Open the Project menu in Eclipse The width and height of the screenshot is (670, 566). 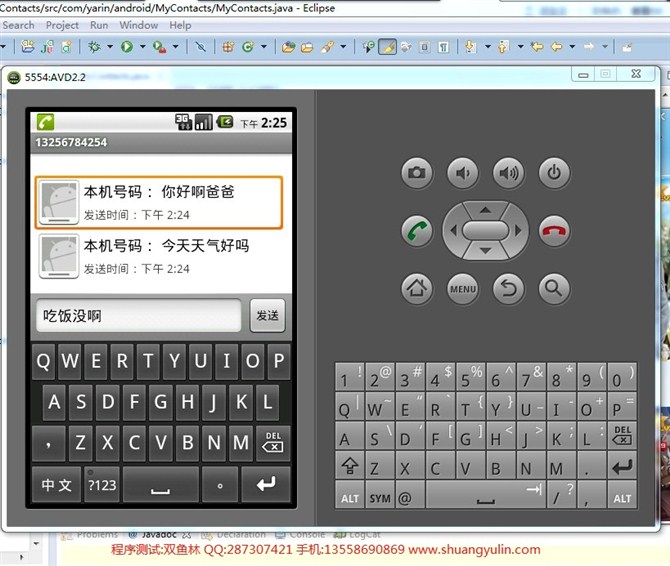pos(62,25)
